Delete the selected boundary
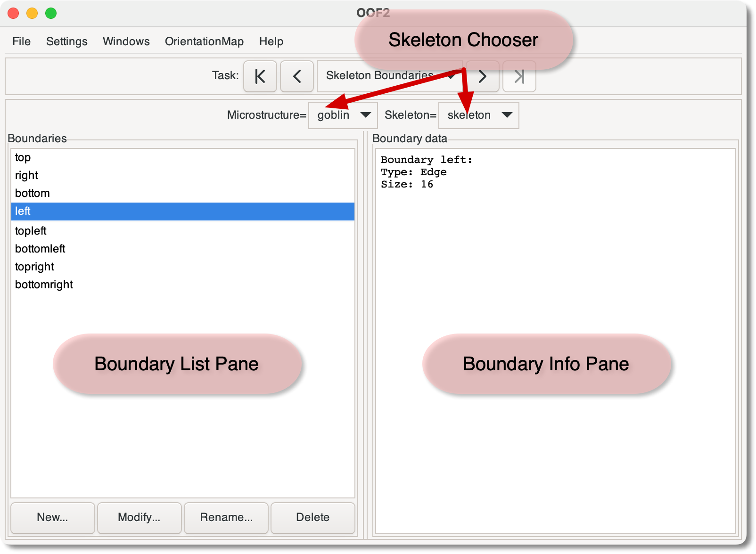This screenshot has height=554, width=756. [312, 517]
